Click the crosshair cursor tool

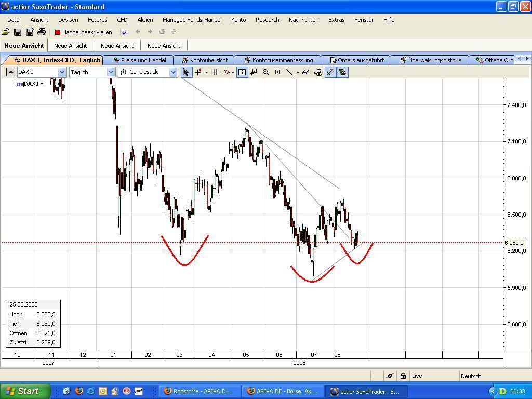(x=198, y=72)
